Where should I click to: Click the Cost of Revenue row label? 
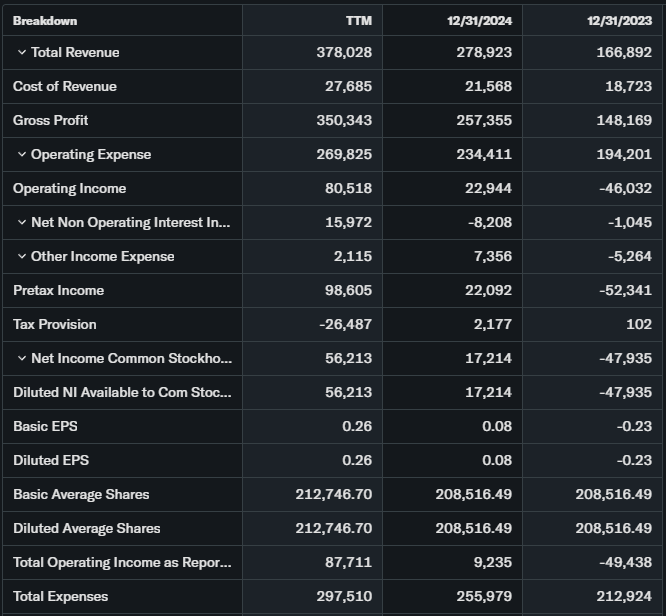coord(65,86)
